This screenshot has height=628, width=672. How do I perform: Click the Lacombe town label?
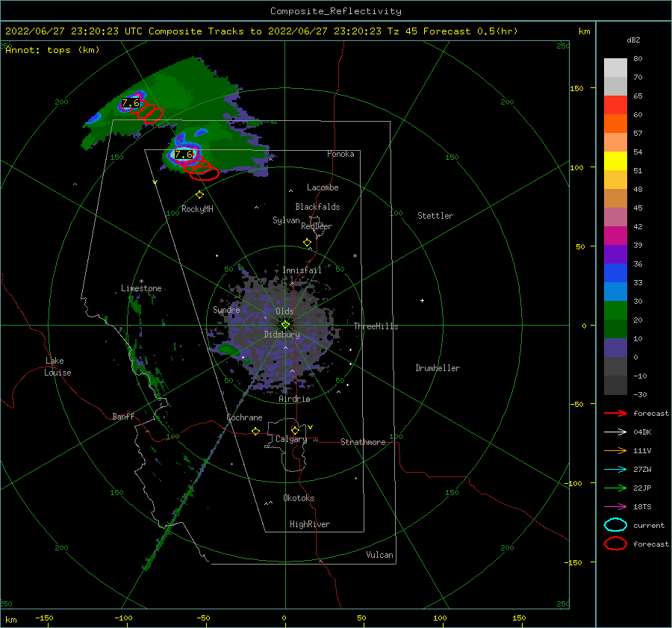323,187
